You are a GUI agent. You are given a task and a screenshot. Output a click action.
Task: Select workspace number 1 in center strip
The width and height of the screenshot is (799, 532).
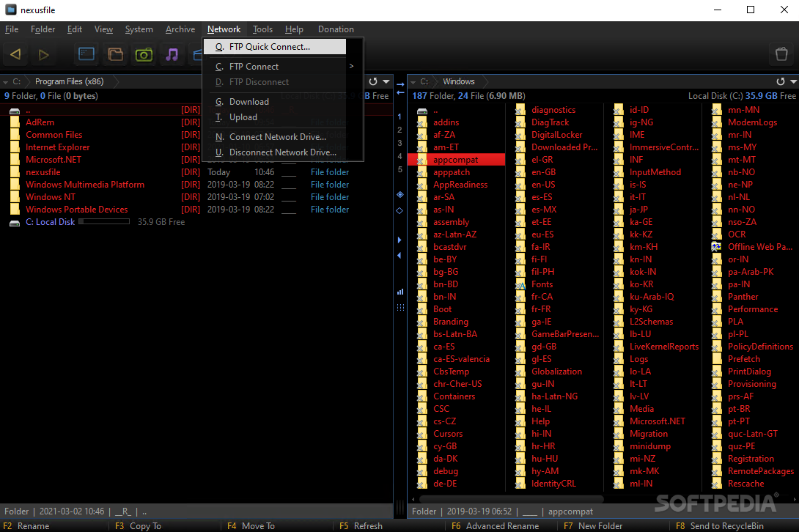click(399, 117)
